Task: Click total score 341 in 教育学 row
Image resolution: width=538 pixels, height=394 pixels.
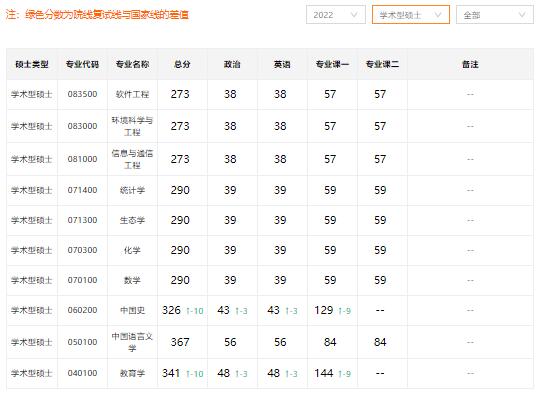Action: coord(171,373)
